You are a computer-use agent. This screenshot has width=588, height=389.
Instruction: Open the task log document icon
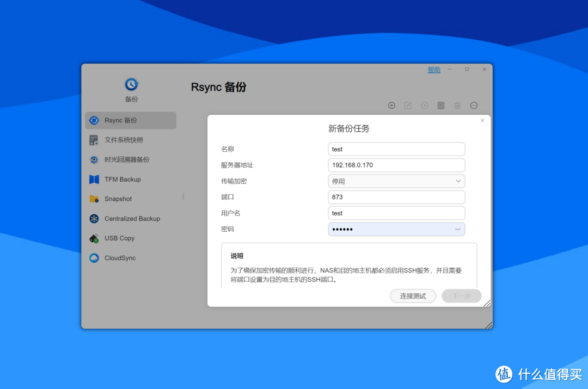pyautogui.click(x=441, y=106)
